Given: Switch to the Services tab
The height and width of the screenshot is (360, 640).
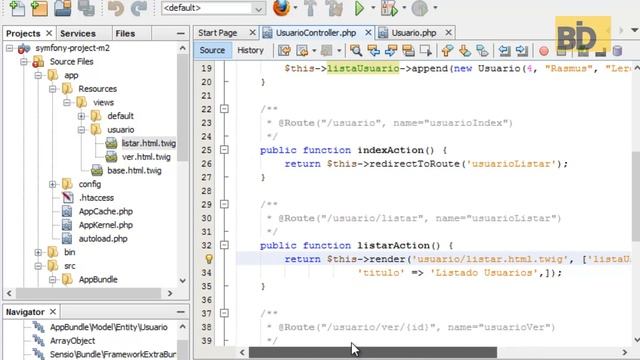Looking at the screenshot, I should [x=78, y=33].
